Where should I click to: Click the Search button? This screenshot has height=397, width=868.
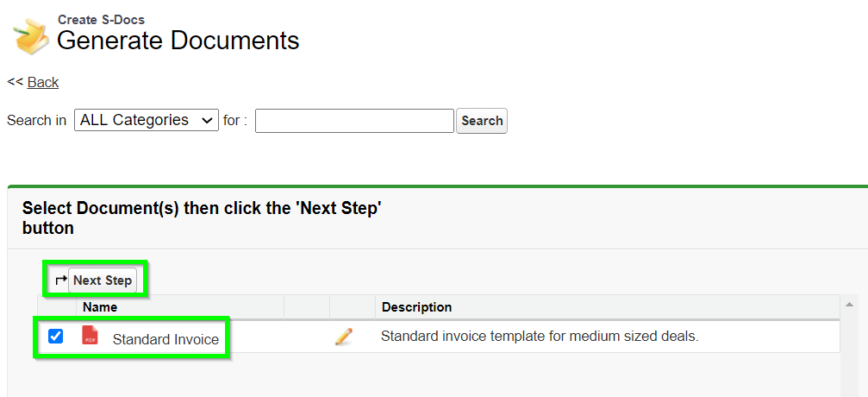(x=482, y=121)
